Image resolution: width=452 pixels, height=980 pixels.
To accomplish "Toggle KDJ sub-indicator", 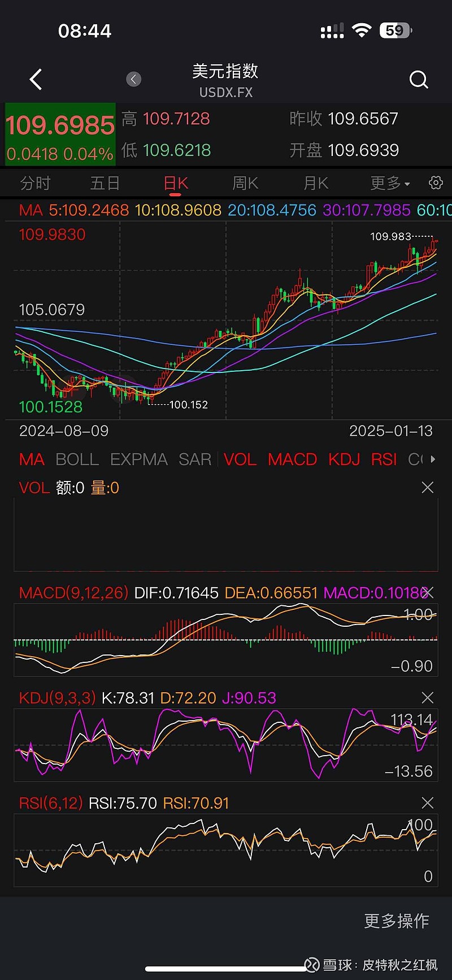I will click(x=344, y=459).
